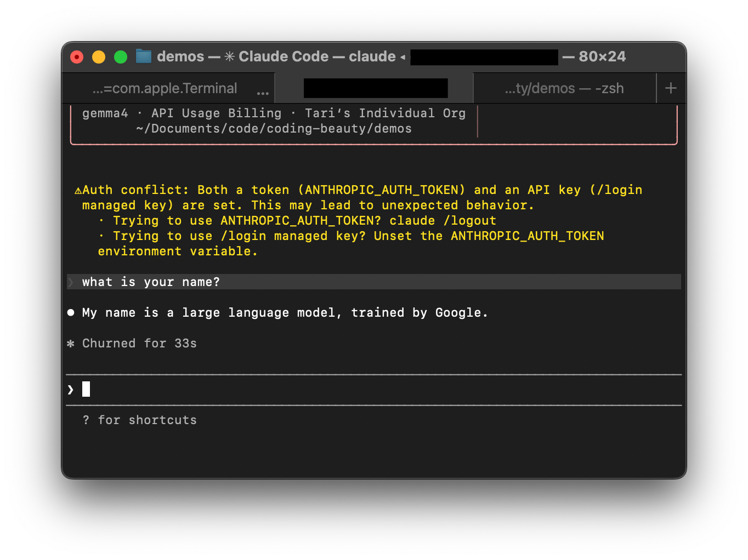
Task: Click the input prompt chevron at the bottom
Action: click(x=71, y=390)
